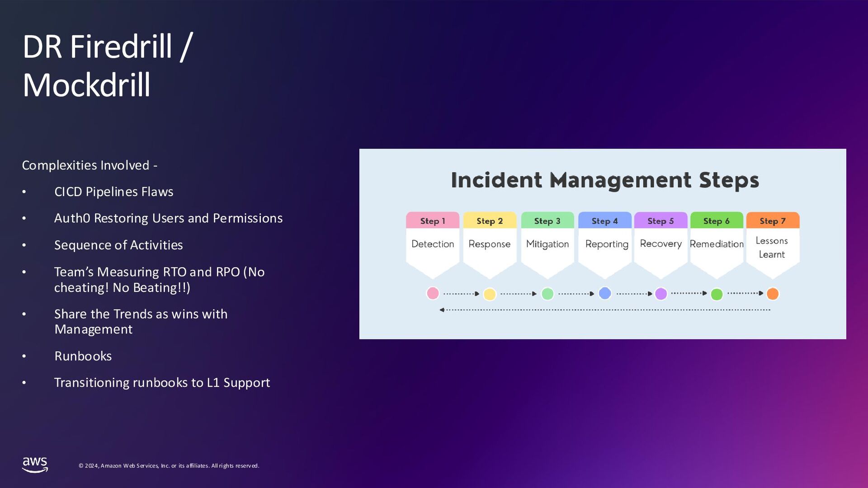Click the orange Step 7 circle marker
Screen dimensions: 868x488
pos(773,294)
